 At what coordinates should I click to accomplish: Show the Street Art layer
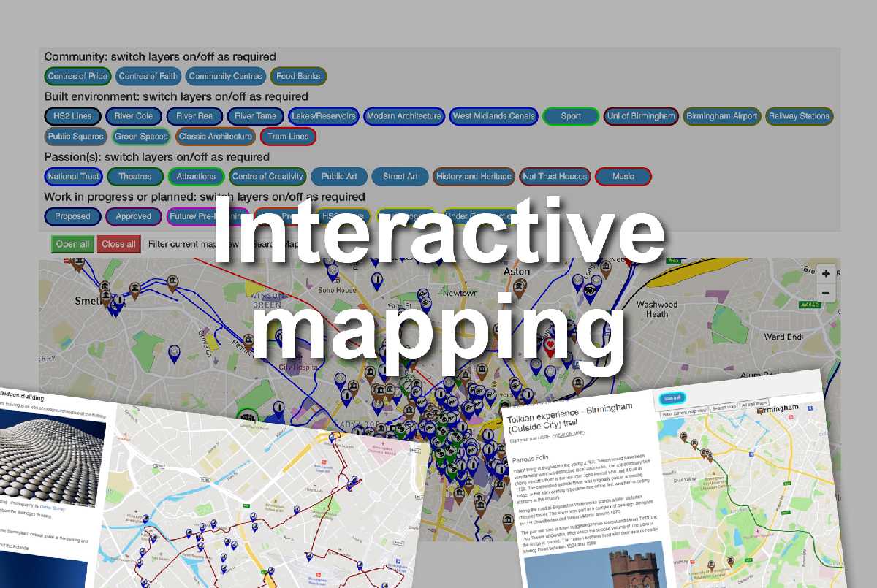400,176
